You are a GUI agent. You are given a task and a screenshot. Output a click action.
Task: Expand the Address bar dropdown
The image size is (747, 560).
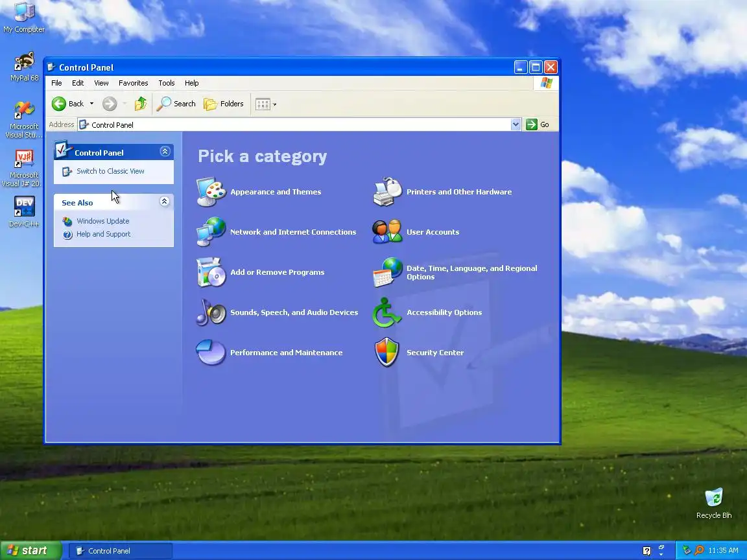coord(516,124)
